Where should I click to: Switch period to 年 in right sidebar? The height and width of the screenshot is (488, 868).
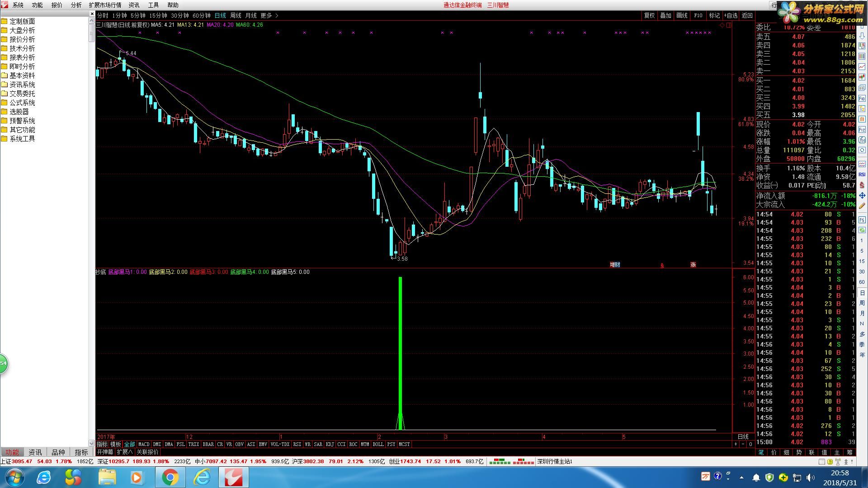(x=862, y=355)
